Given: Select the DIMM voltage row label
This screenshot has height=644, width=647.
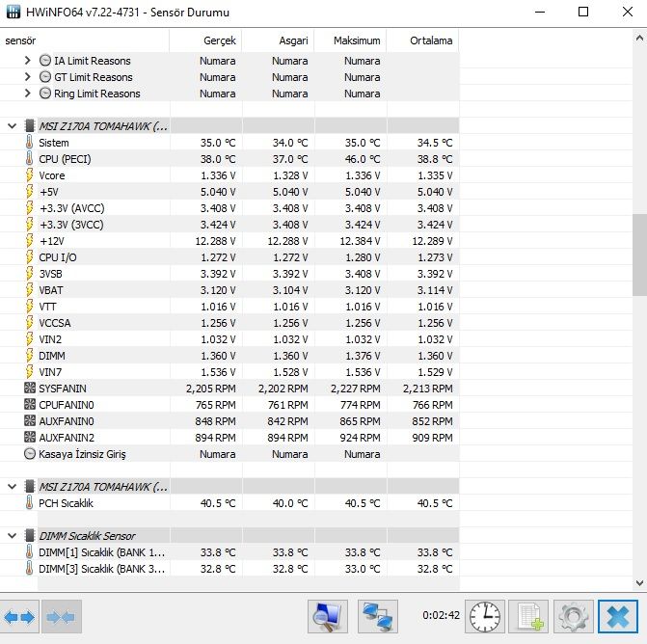Looking at the screenshot, I should (51, 356).
